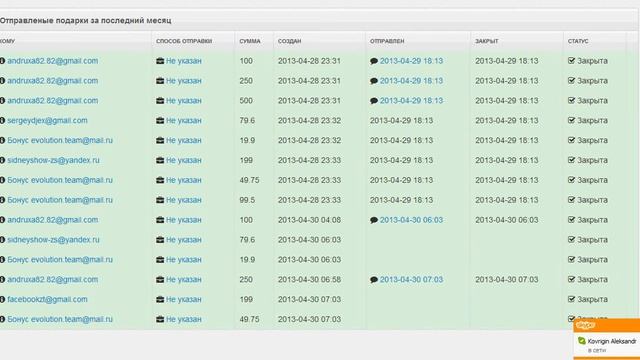Click the КОМУ column header
Image resolution: width=640 pixels, height=360 pixels.
tap(7, 41)
